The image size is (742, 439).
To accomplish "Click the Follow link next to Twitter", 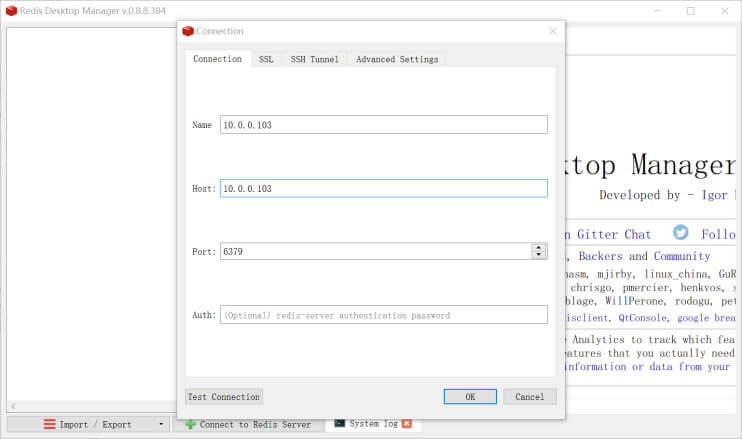I will coord(718,234).
